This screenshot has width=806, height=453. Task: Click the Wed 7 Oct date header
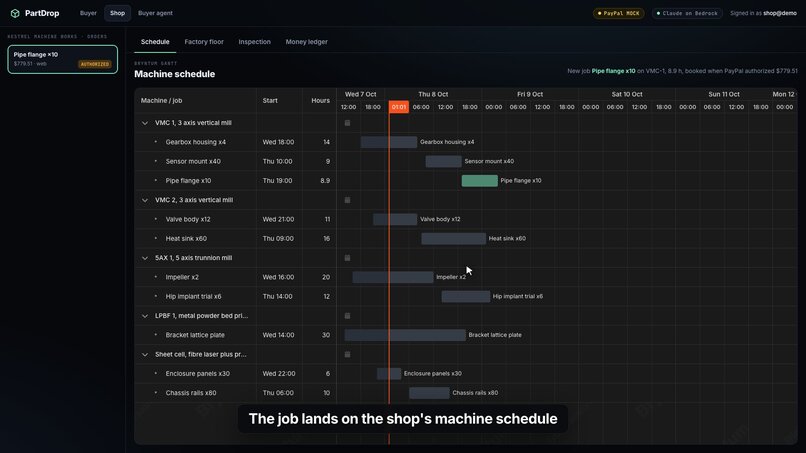point(360,94)
